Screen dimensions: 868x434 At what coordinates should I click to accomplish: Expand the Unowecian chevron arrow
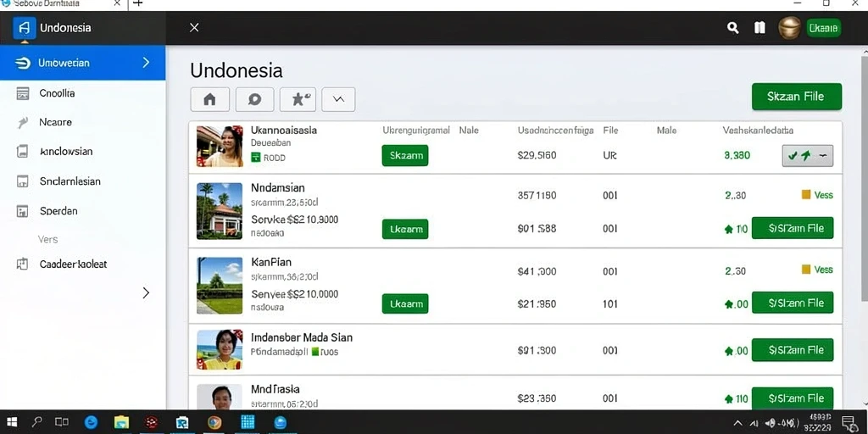click(146, 63)
